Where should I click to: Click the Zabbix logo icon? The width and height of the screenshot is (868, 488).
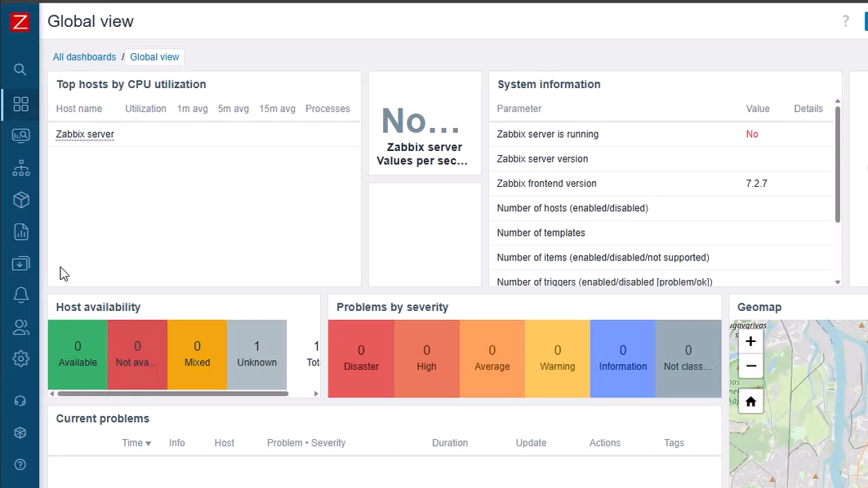20,22
